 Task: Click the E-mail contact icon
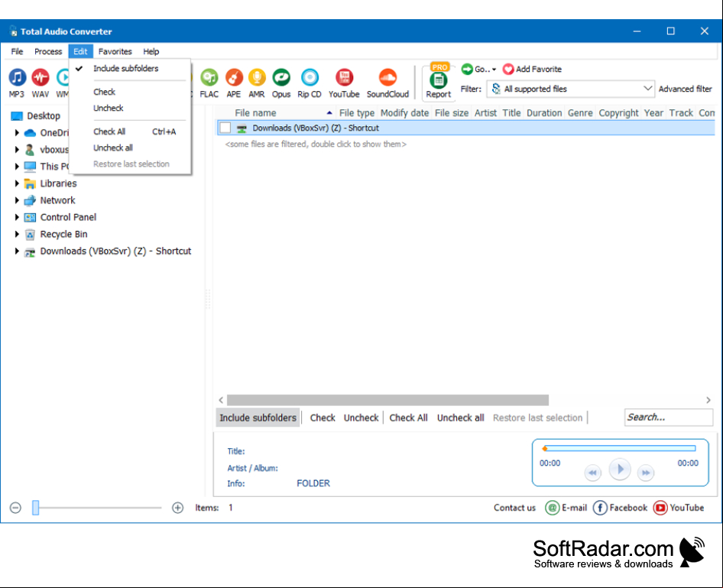pyautogui.click(x=552, y=508)
